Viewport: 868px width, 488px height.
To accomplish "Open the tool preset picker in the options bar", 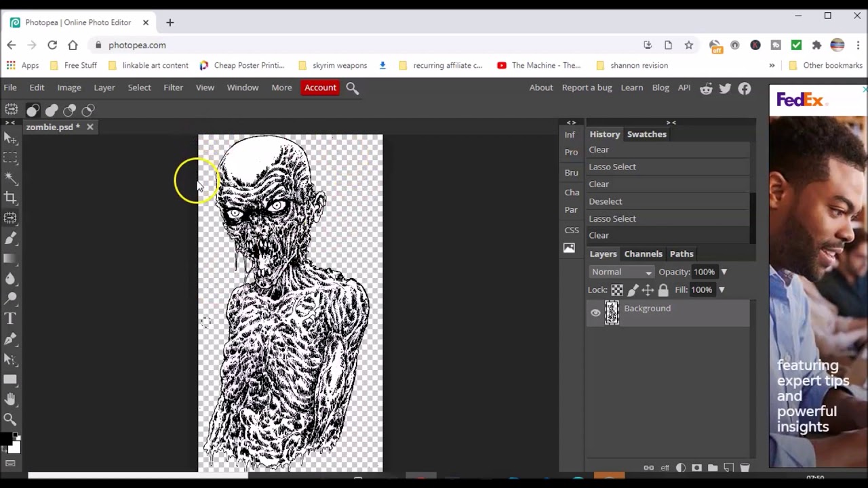I will (x=12, y=110).
